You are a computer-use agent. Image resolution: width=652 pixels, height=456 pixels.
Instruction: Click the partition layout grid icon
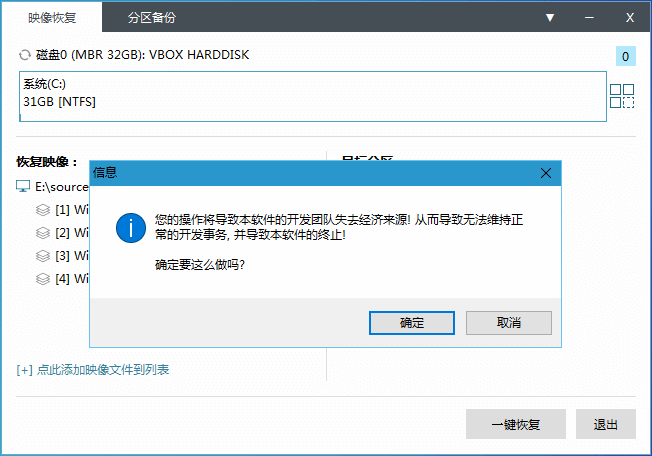(x=622, y=96)
